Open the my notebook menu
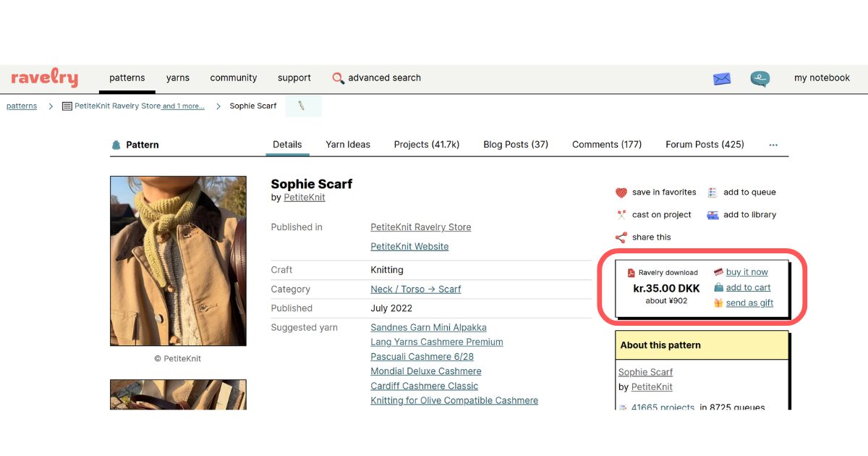Screen dimensions: 868x456 (822, 78)
